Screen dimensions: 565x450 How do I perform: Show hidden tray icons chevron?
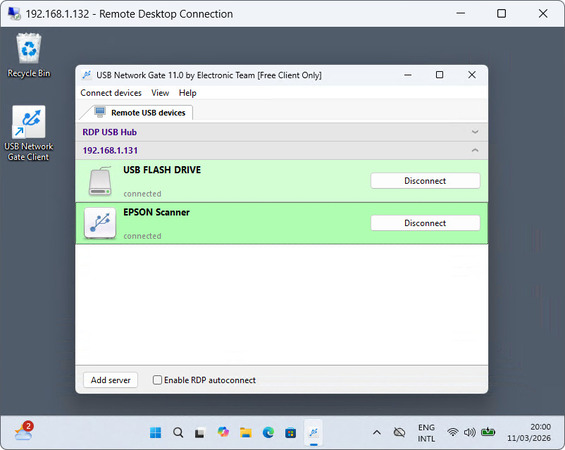tap(377, 432)
